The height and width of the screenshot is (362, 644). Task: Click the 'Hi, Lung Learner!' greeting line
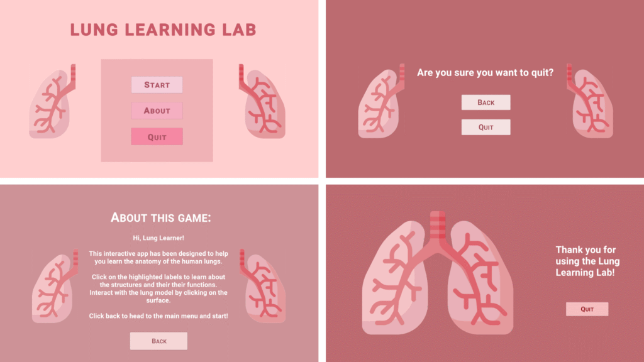(x=158, y=238)
